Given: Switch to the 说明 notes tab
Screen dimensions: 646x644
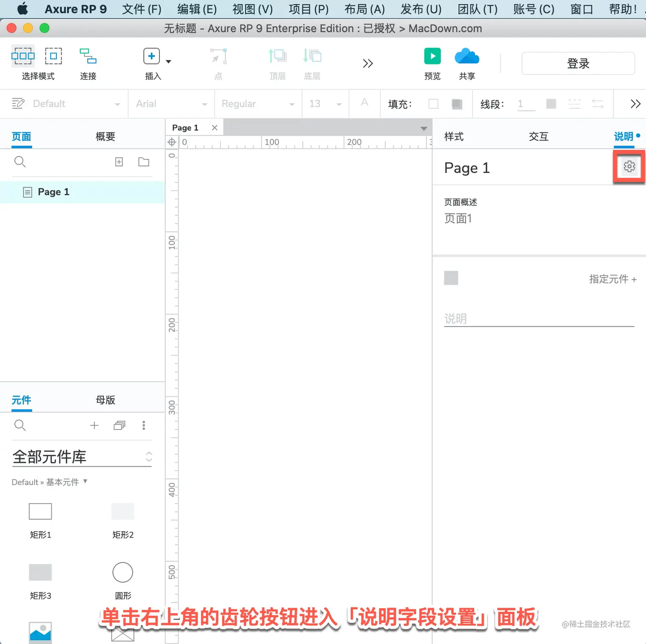Looking at the screenshot, I should click(623, 137).
